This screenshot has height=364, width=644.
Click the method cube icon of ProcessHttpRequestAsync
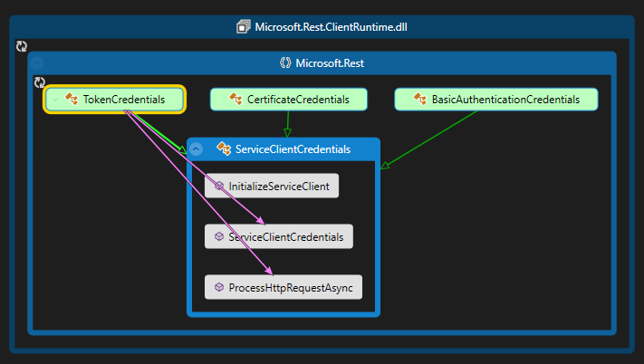[x=219, y=287]
